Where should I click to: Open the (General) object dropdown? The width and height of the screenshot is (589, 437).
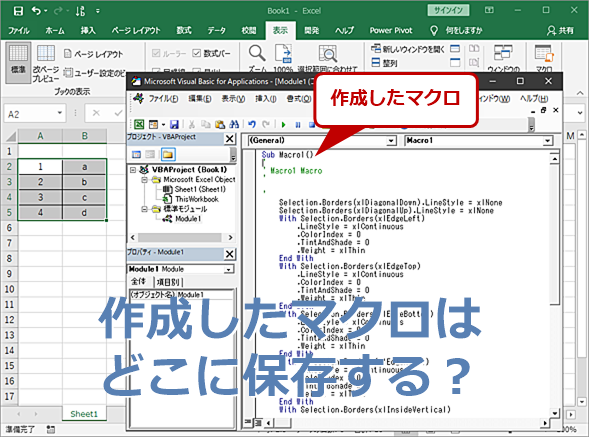[391, 141]
